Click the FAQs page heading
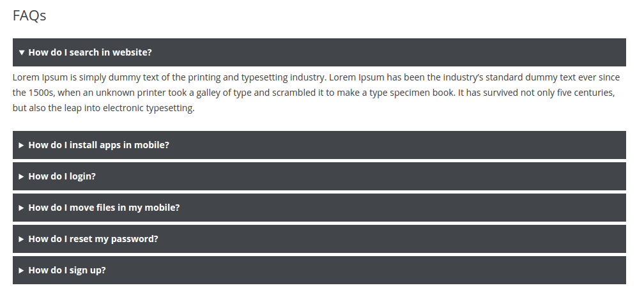This screenshot has height=297, width=644. 29,15
